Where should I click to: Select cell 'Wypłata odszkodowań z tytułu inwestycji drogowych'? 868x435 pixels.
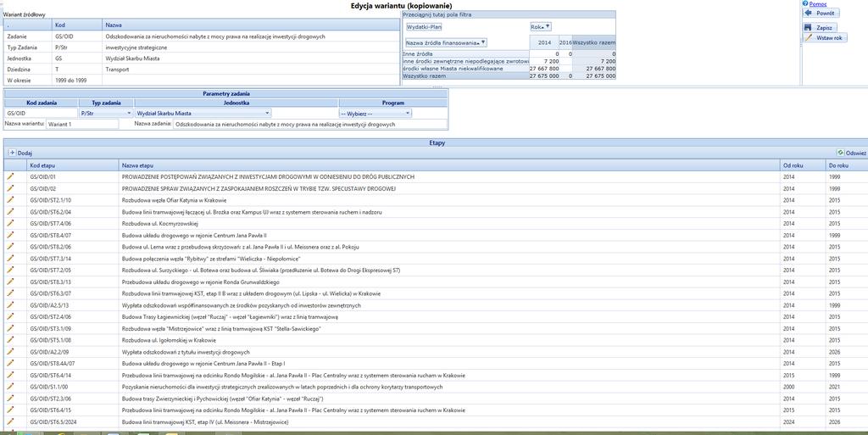186,352
